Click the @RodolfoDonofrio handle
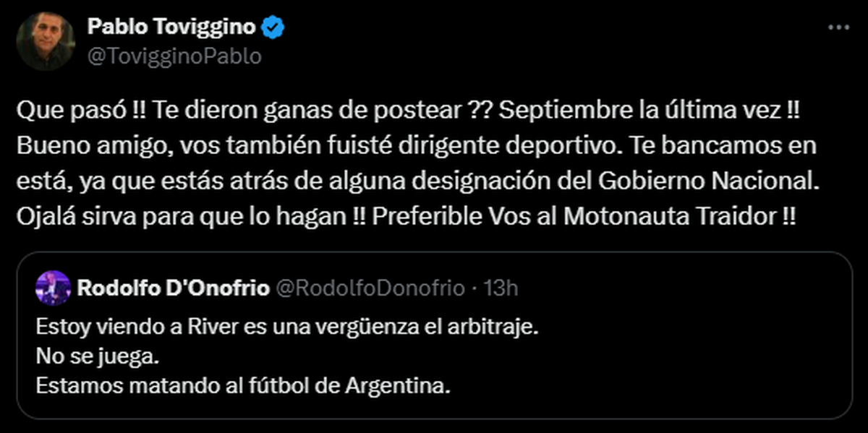 pyautogui.click(x=371, y=288)
